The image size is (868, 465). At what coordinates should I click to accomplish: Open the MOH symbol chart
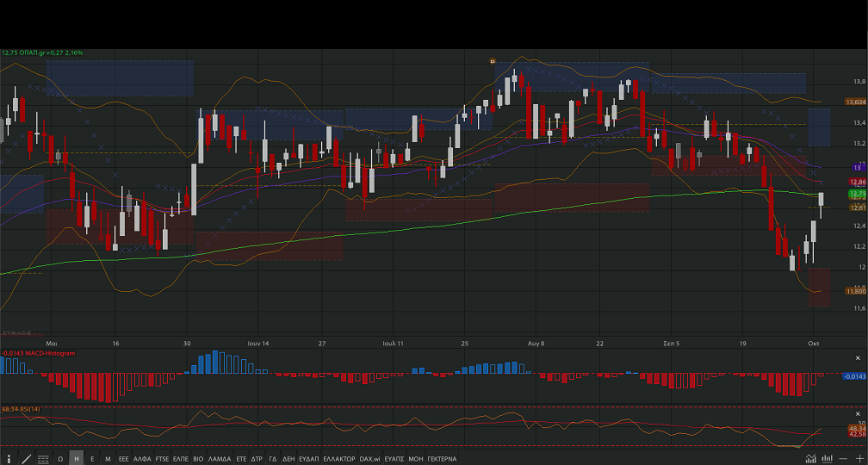point(416,459)
